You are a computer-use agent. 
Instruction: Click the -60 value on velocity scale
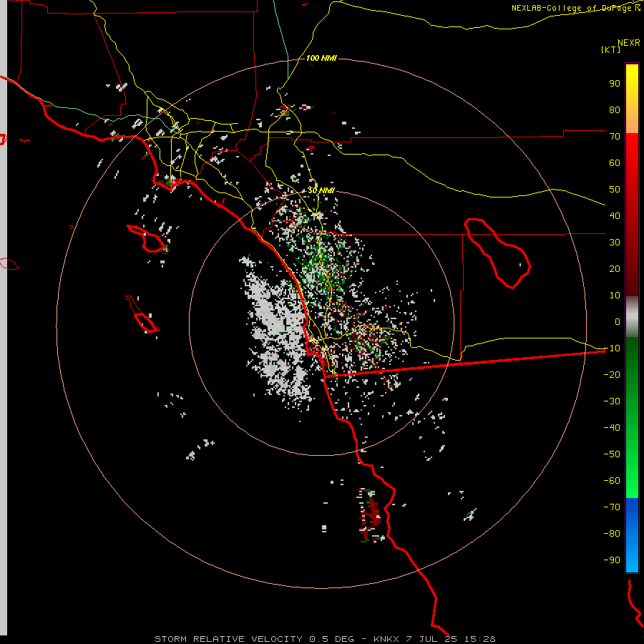(x=612, y=481)
